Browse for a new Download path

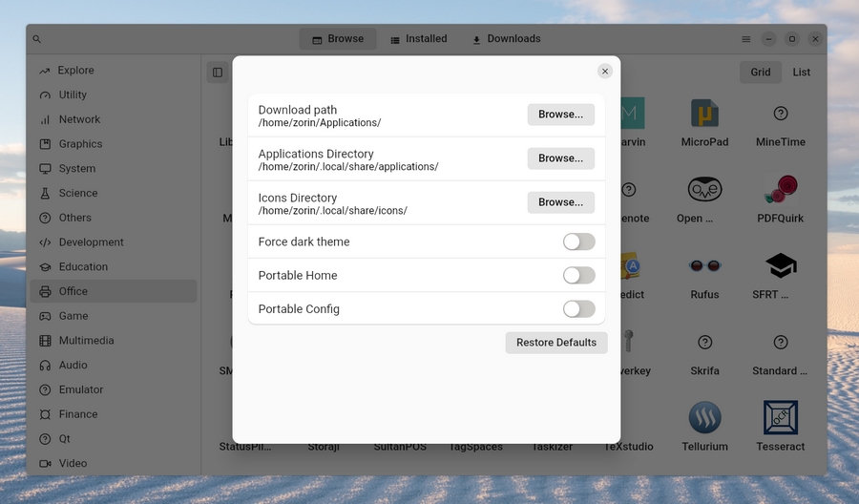(x=560, y=115)
